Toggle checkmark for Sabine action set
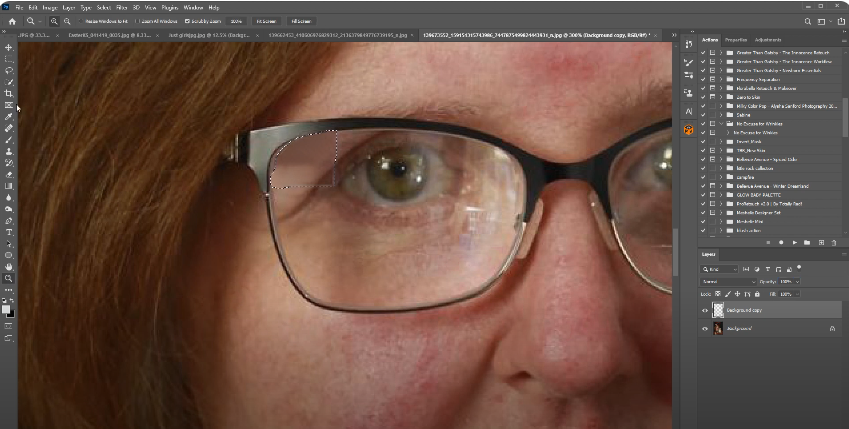The height and width of the screenshot is (429, 849). tap(703, 115)
